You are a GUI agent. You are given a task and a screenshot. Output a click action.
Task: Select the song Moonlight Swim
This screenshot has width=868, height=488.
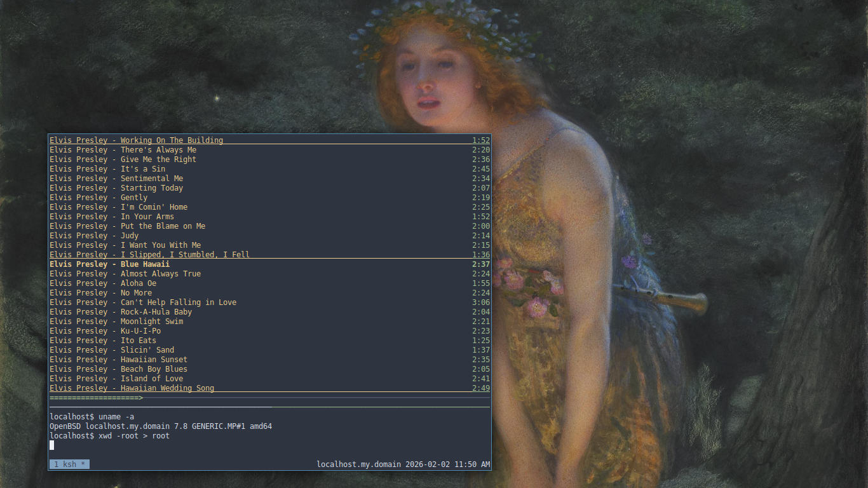[x=116, y=322]
